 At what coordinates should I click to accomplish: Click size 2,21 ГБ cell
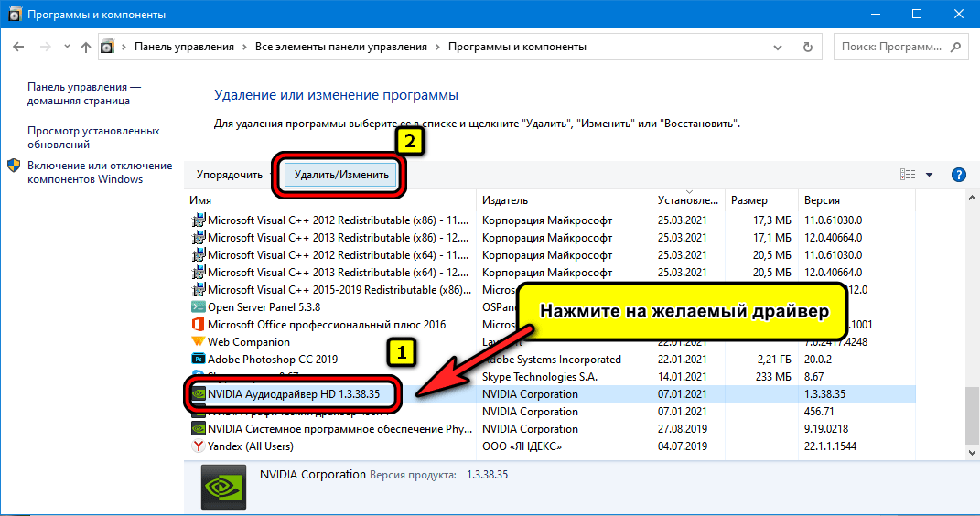click(774, 360)
